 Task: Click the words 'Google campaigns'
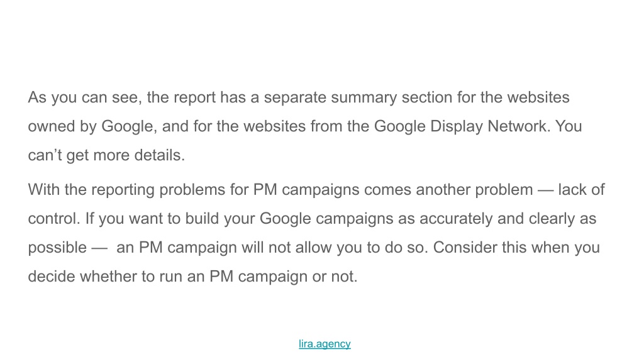[x=326, y=219]
